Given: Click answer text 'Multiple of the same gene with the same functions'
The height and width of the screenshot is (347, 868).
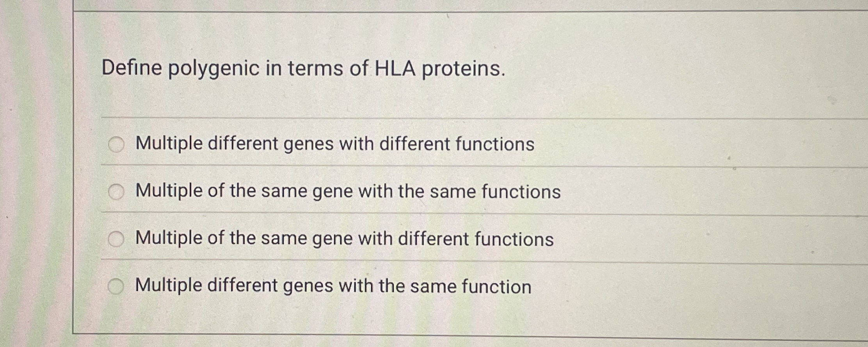Looking at the screenshot, I should [x=347, y=191].
